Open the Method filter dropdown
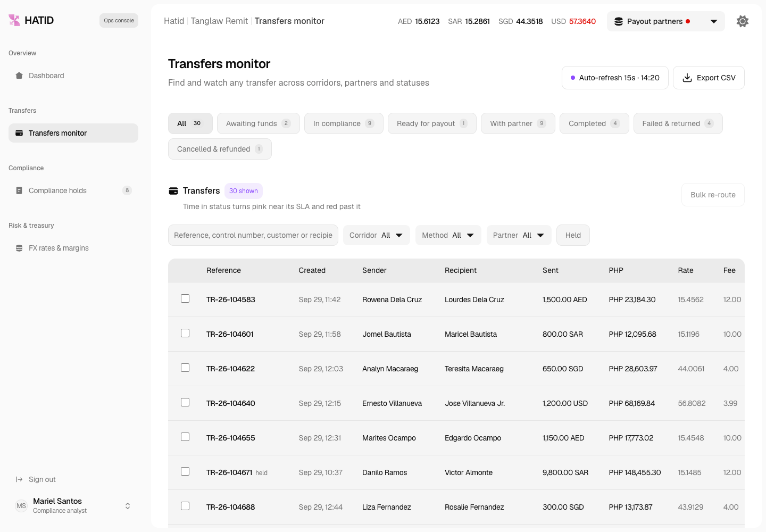Screen dimensions: 766x532 [x=448, y=235]
